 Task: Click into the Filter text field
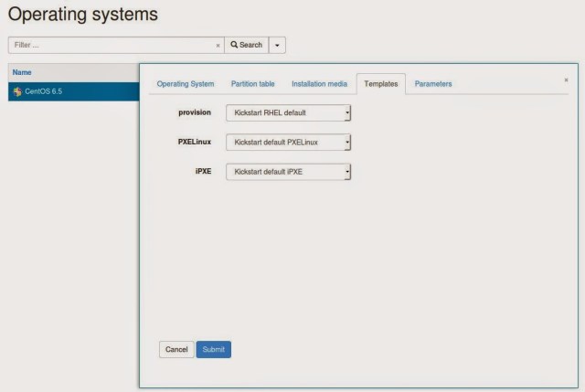[110, 45]
